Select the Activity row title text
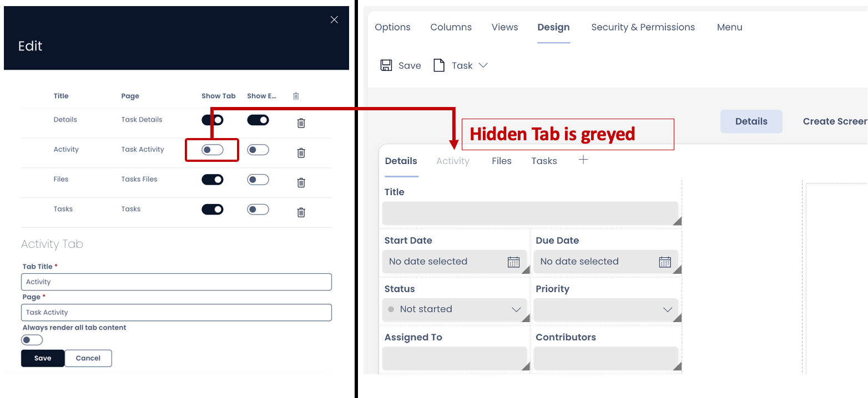The height and width of the screenshot is (398, 868). [66, 150]
